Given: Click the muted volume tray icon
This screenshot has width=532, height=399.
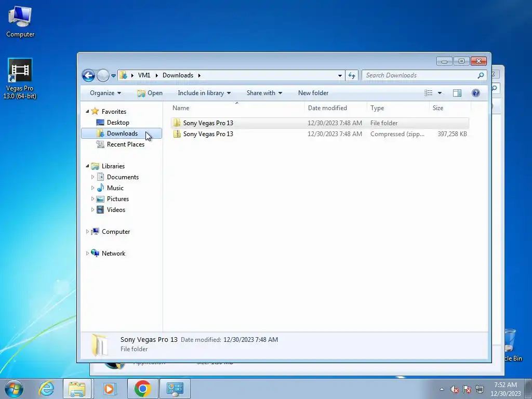Looking at the screenshot, I should [x=455, y=389].
